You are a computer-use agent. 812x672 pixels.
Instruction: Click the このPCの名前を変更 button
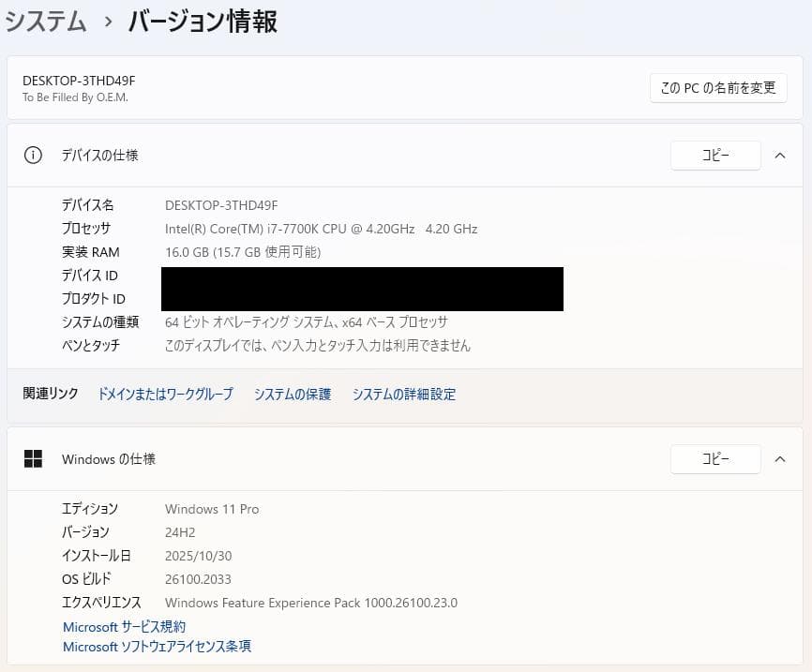pyautogui.click(x=717, y=87)
